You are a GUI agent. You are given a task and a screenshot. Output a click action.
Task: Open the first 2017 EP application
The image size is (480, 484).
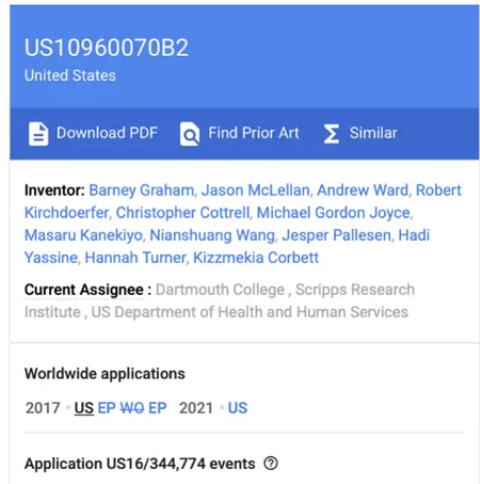(x=107, y=408)
